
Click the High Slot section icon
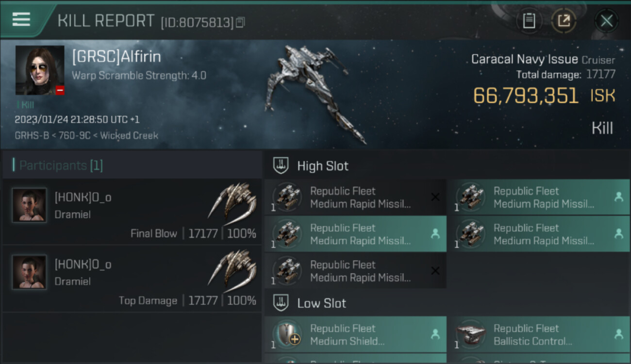coord(281,165)
